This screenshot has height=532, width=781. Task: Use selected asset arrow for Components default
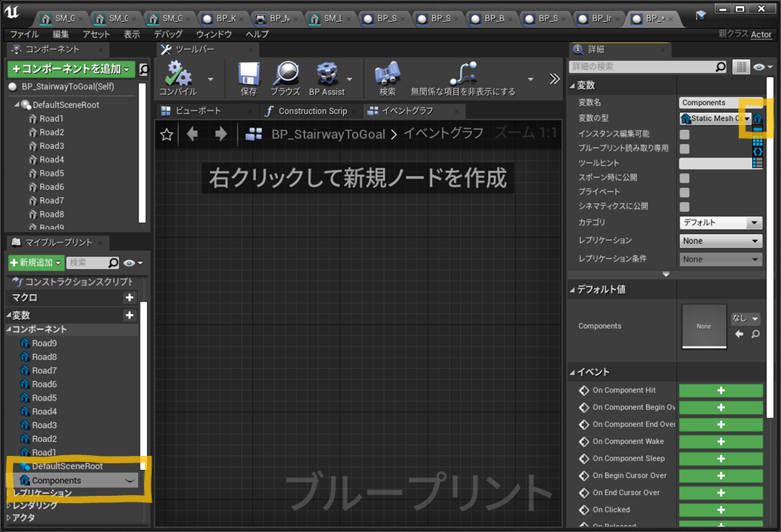(x=739, y=334)
